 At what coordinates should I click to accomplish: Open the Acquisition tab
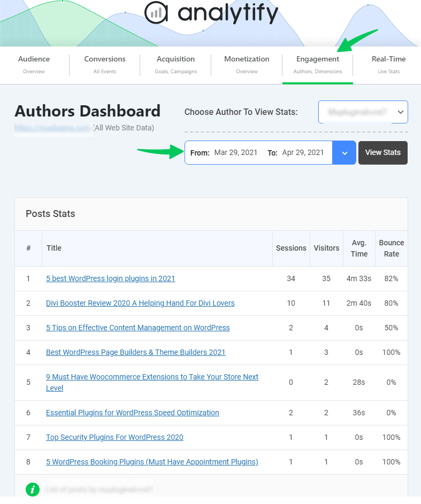pos(175,65)
